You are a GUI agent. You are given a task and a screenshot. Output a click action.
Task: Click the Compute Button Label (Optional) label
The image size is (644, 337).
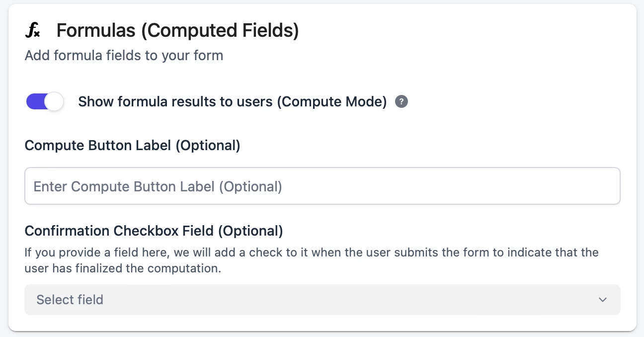pyautogui.click(x=133, y=146)
